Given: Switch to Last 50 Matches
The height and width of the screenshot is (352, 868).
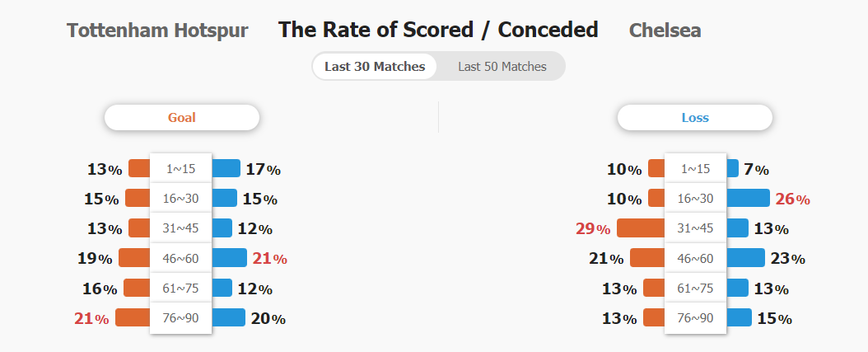Looking at the screenshot, I should click(x=502, y=67).
